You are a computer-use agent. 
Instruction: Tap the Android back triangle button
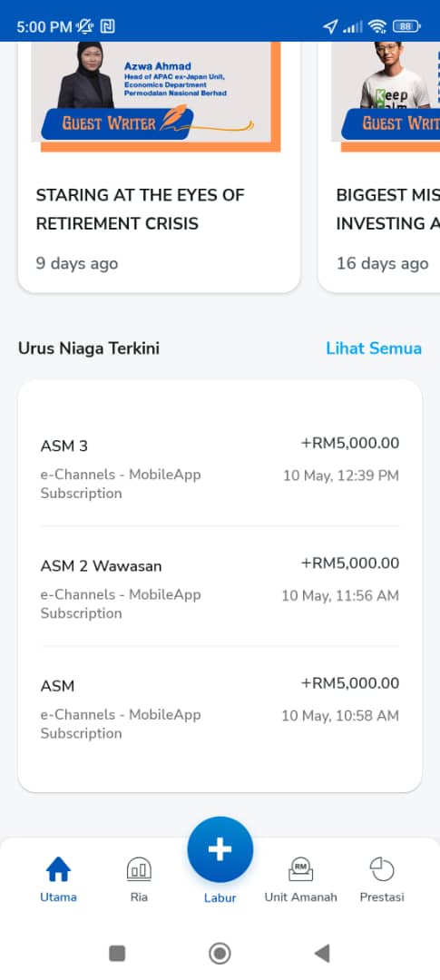[x=322, y=953]
